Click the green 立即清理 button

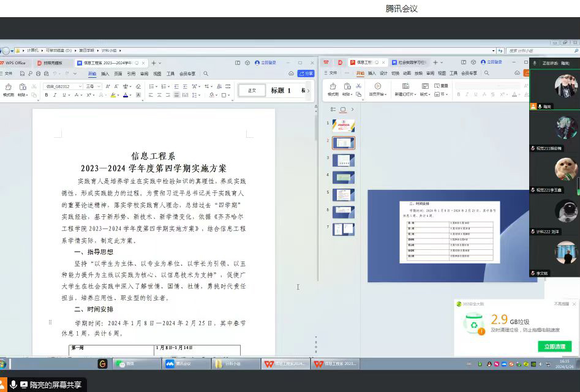coord(554,347)
